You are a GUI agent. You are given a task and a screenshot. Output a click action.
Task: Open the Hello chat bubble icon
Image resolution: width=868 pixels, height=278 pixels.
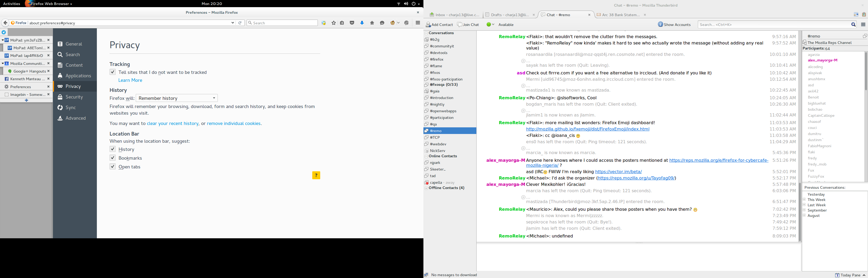pyautogui.click(x=382, y=23)
